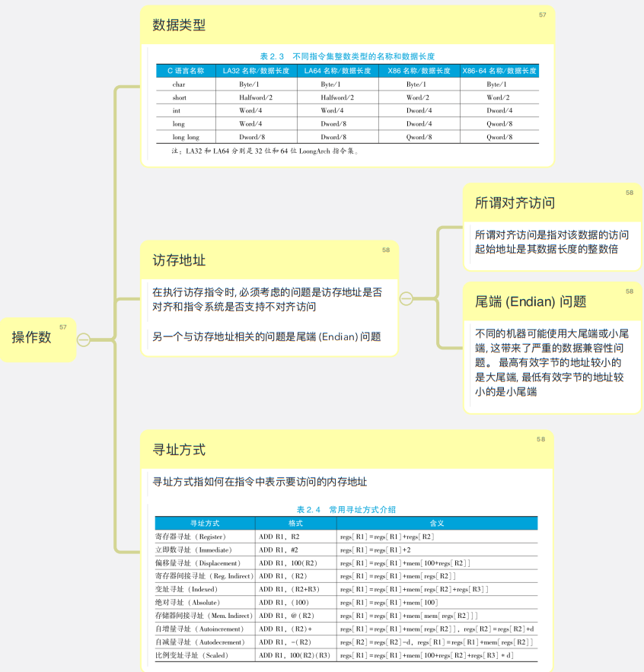Click the C 语言名称 column header
The image size is (644, 672).
[186, 71]
